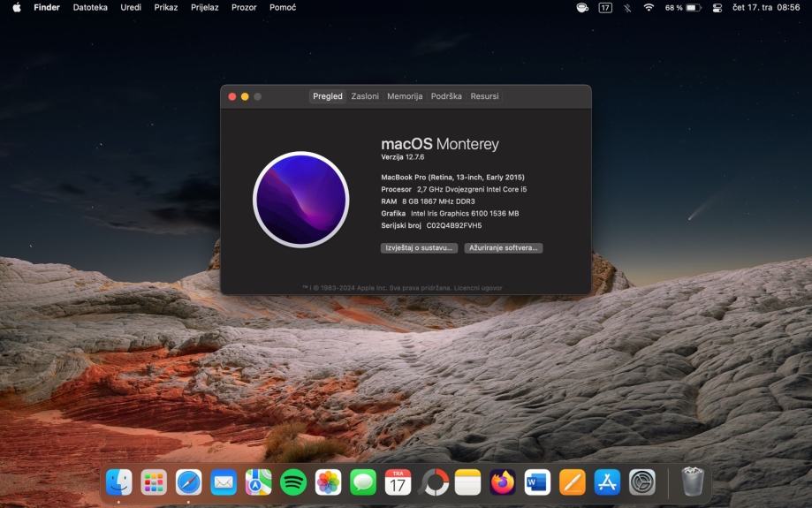Open Spotify from the dock
This screenshot has width=812, height=508.
293,482
